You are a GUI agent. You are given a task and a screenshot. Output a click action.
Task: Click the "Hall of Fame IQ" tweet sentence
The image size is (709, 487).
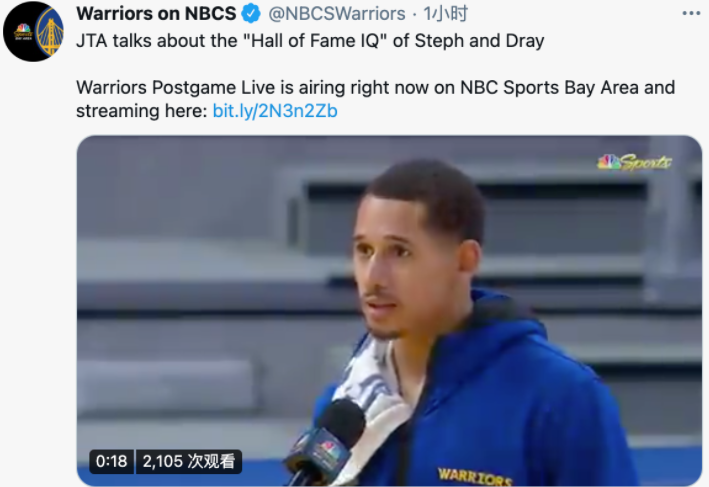coord(310,41)
